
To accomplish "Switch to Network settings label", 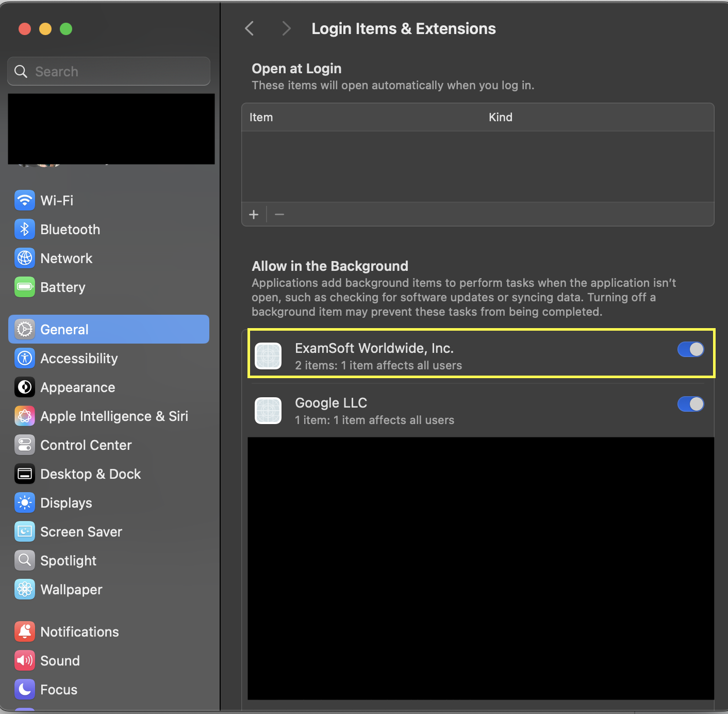I will [67, 258].
